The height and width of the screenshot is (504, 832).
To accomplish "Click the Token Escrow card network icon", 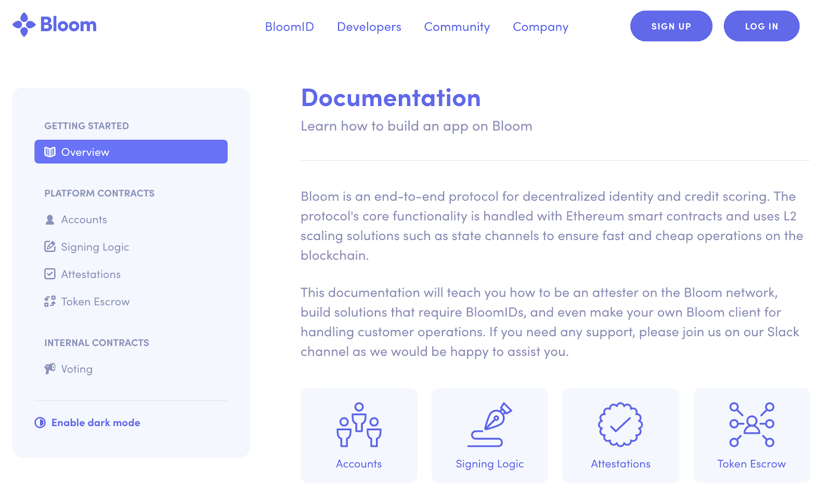I will tap(751, 425).
